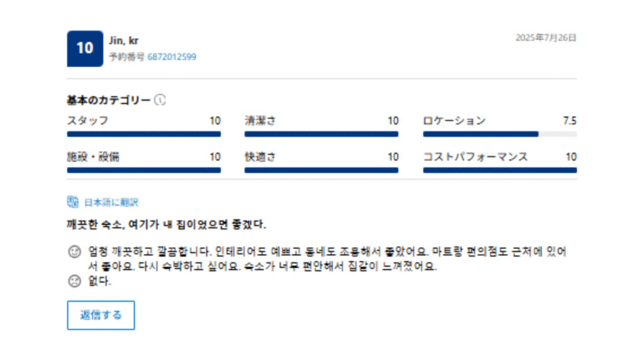Click the info icon beside 基本のカテゴリー
This screenshot has width=644, height=362.
[160, 101]
